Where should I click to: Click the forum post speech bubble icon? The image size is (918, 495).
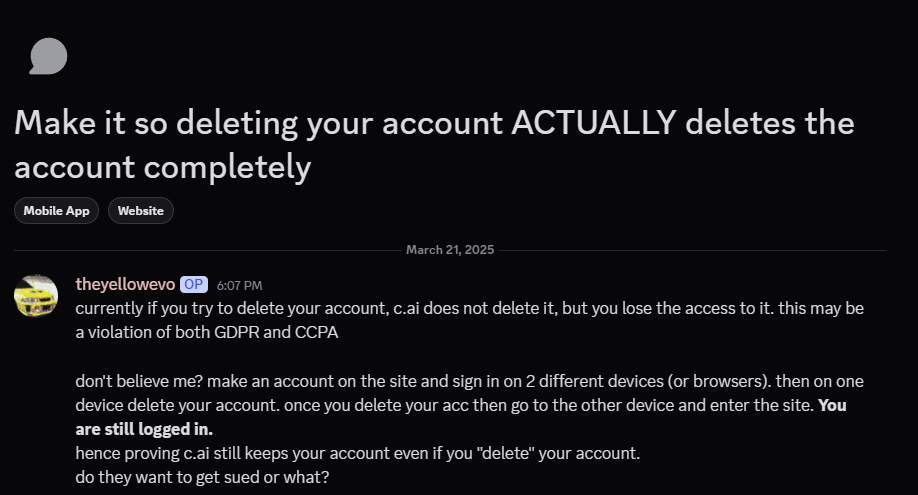pos(48,57)
